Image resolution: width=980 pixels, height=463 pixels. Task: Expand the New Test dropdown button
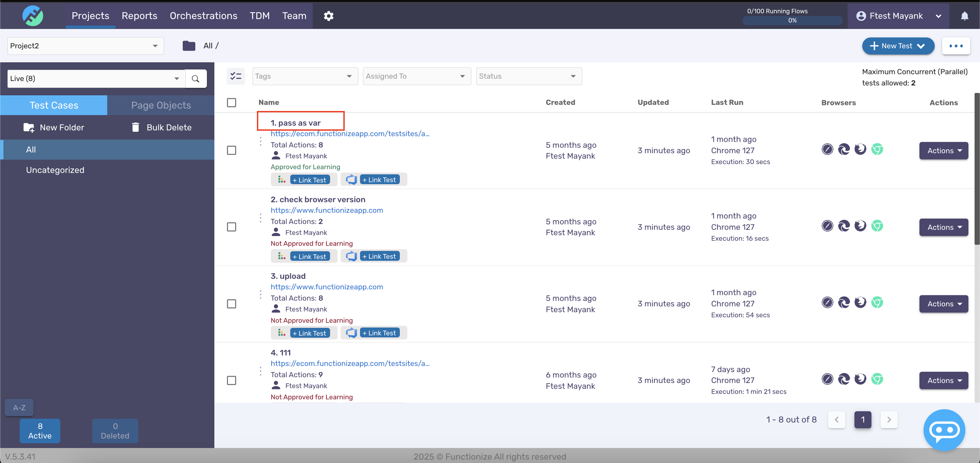tap(898, 46)
